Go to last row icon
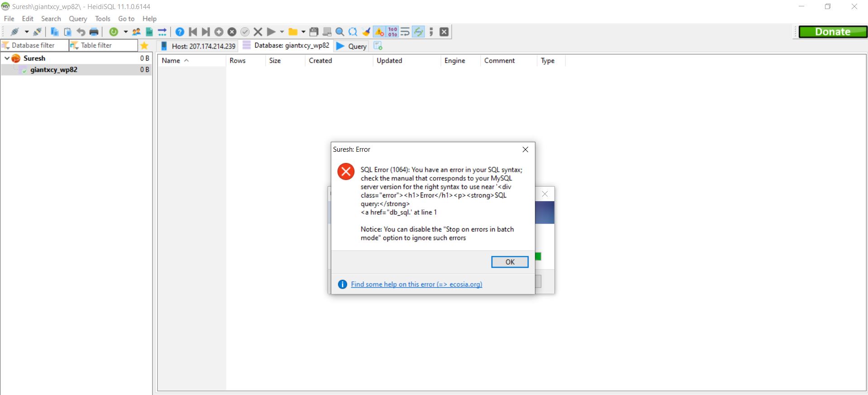 [205, 32]
